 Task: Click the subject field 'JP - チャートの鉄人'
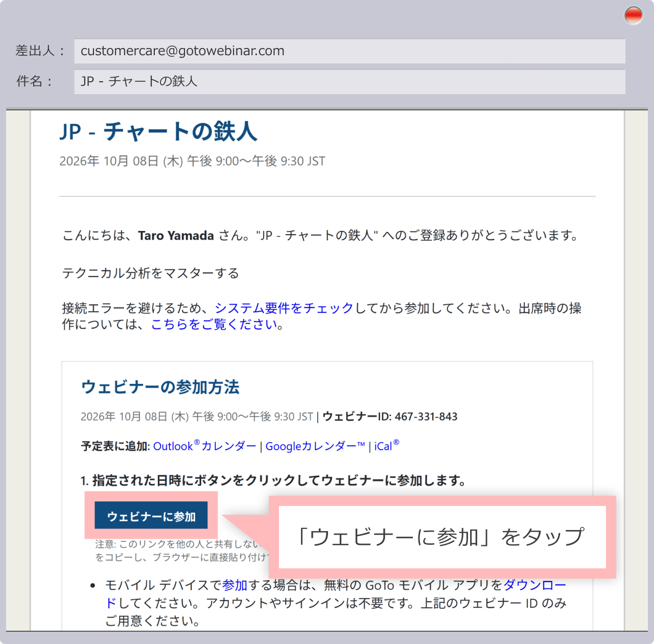pos(349,82)
